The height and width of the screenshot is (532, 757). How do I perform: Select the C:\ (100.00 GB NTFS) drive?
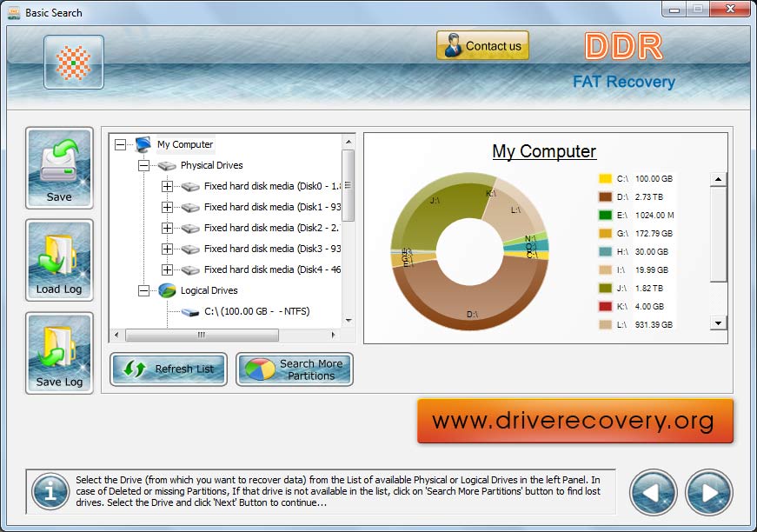click(x=257, y=311)
